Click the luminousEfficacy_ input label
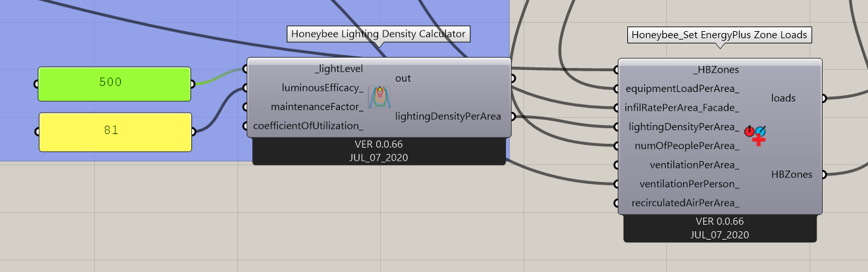Viewport: 868px width, 272px height. pos(322,87)
